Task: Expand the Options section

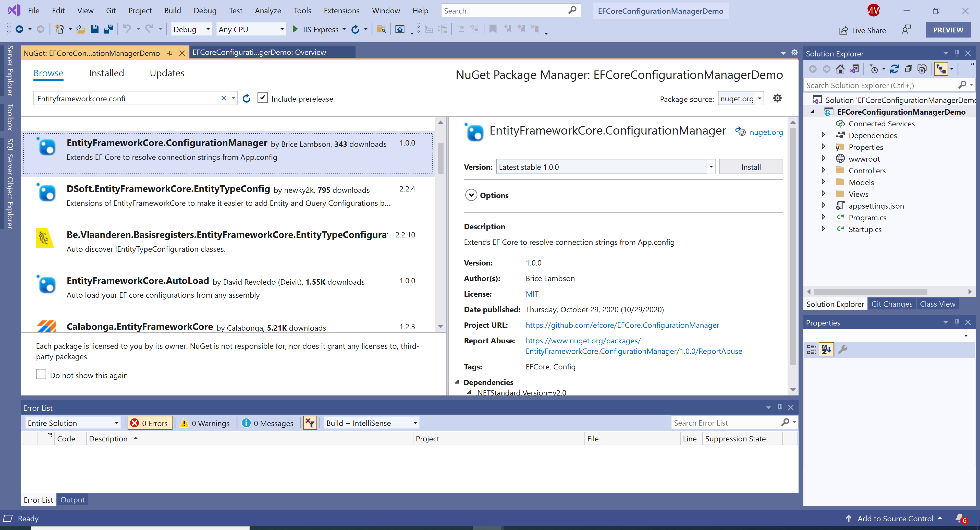Action: (471, 195)
